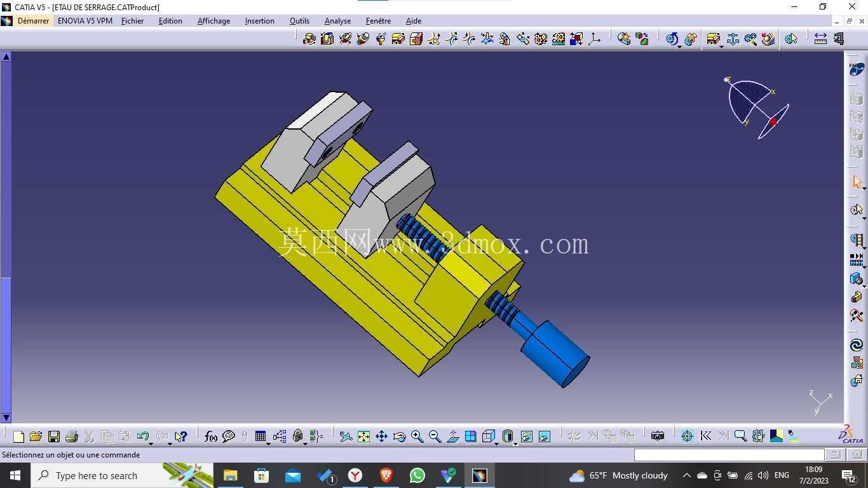Open the Outils menu
Image resolution: width=868 pixels, height=488 pixels.
pos(299,21)
